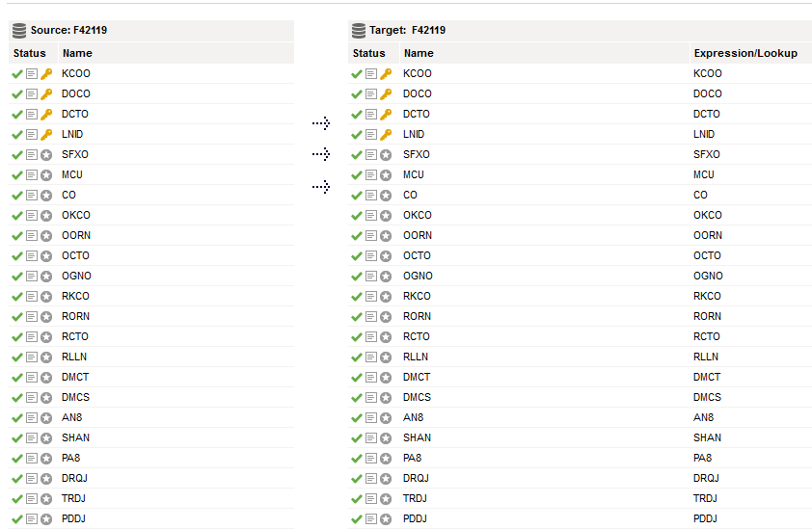Click the middle dotted mapping arrow
The height and width of the screenshot is (529, 812).
pos(321,154)
